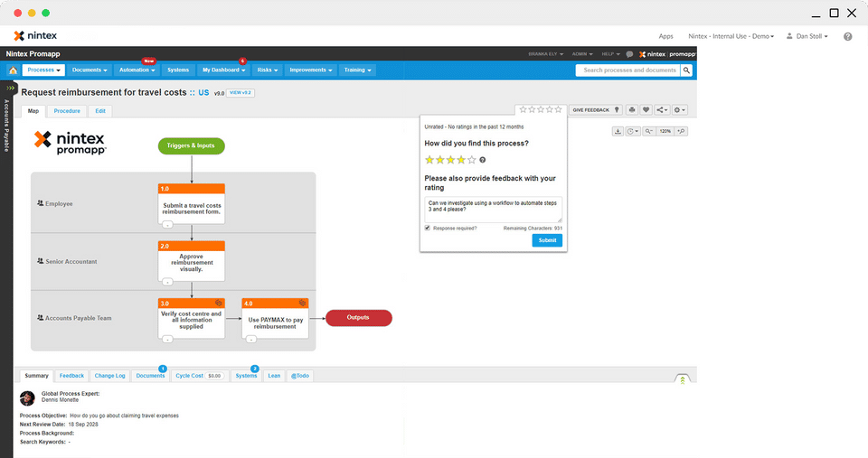The image size is (868, 458).
Task: Zoom in on the process map
Action: coord(681,132)
